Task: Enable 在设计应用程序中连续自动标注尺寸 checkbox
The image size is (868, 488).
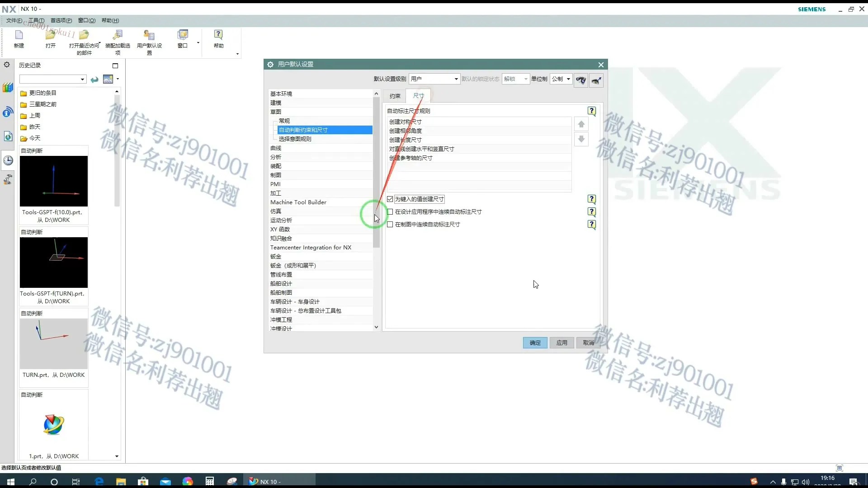Action: [389, 211]
